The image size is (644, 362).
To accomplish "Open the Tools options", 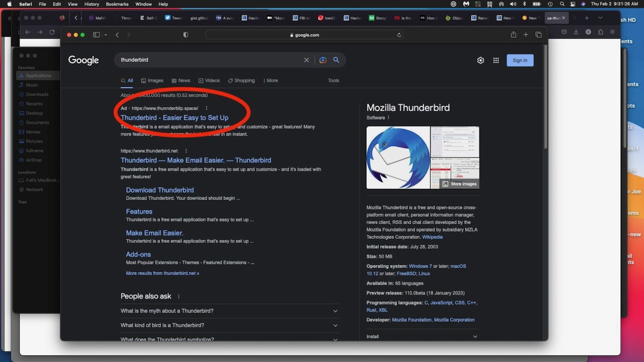I will pyautogui.click(x=334, y=80).
